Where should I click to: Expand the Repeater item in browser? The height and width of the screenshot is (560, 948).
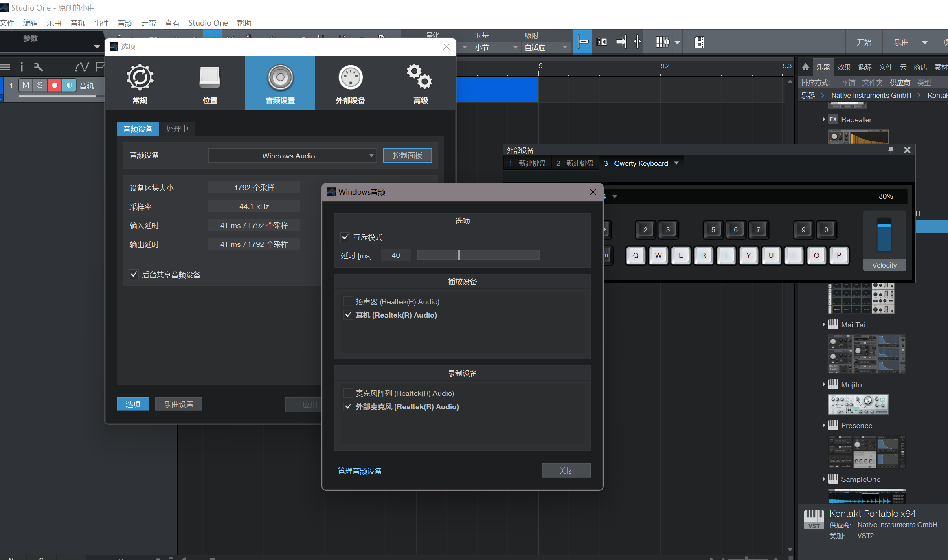click(x=823, y=119)
